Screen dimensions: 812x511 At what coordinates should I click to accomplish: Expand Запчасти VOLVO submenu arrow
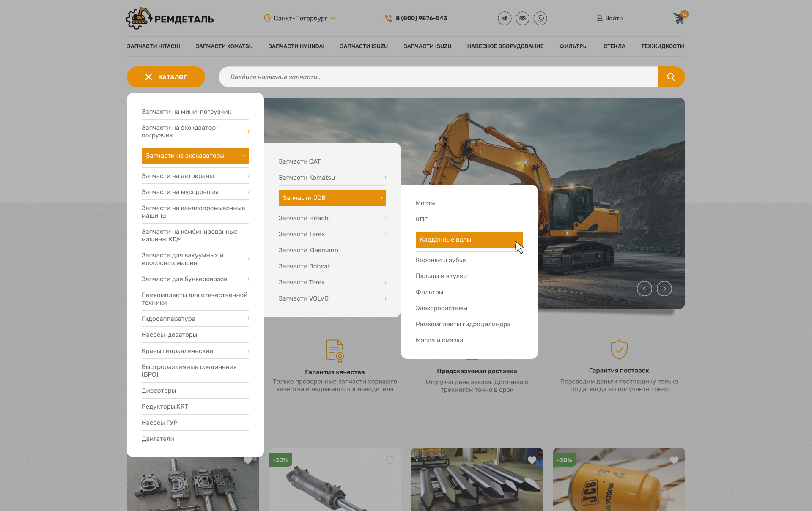(385, 298)
